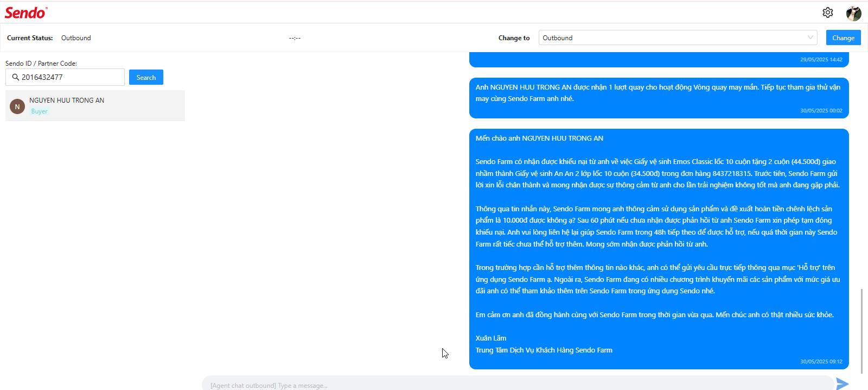Open the settings gear icon
The image size is (868, 390).
827,12
